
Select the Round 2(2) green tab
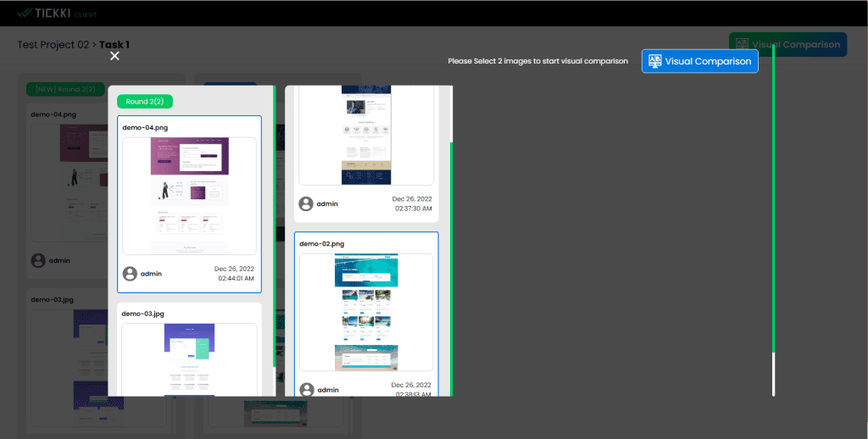coord(145,102)
